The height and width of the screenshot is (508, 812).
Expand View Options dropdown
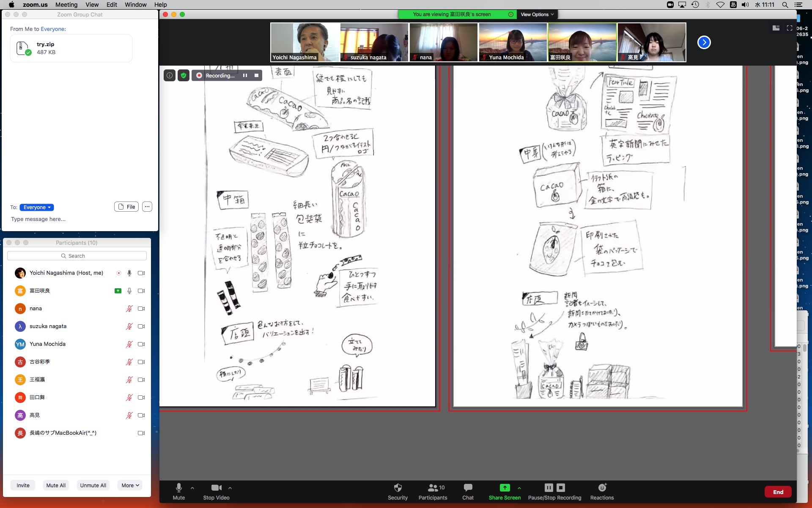537,14
